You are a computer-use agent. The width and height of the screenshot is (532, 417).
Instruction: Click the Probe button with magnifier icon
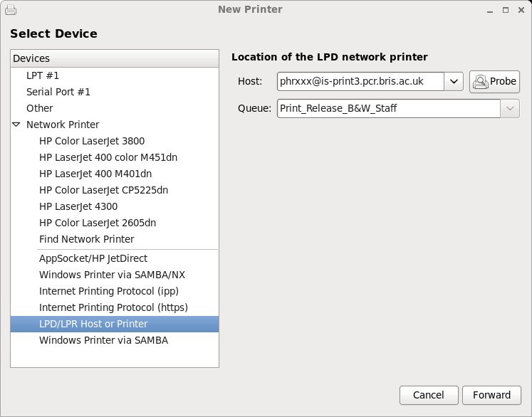[494, 81]
